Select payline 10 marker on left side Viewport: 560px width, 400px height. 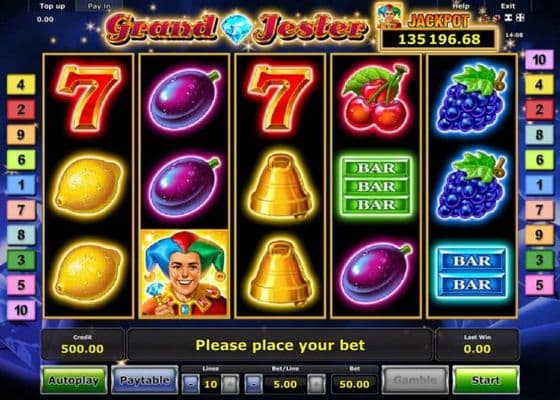coord(21,310)
